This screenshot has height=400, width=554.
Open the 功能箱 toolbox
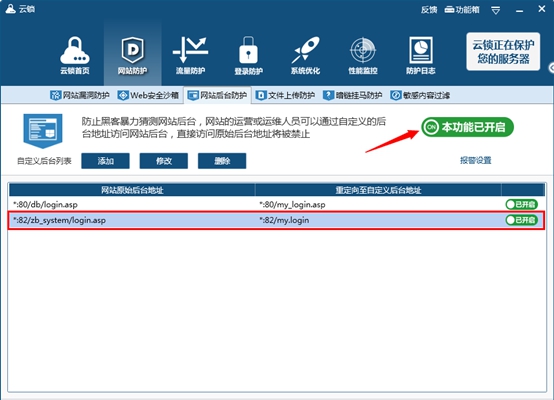(462, 10)
